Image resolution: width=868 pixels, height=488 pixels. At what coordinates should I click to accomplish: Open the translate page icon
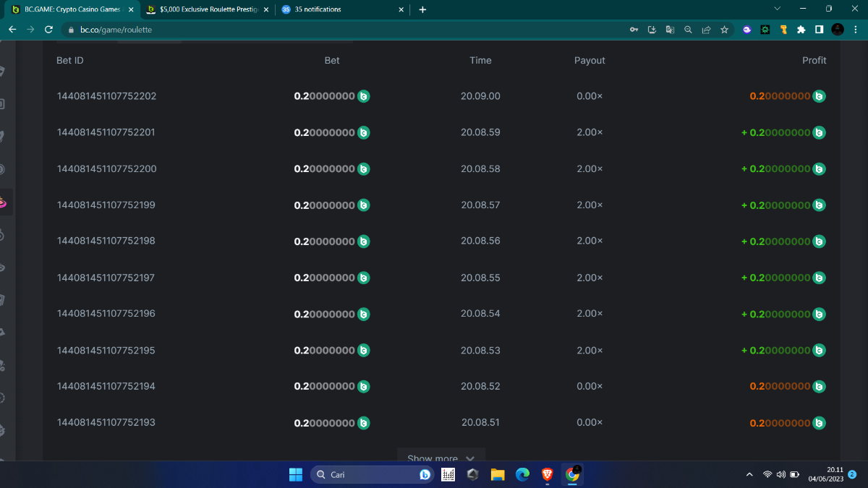(670, 30)
